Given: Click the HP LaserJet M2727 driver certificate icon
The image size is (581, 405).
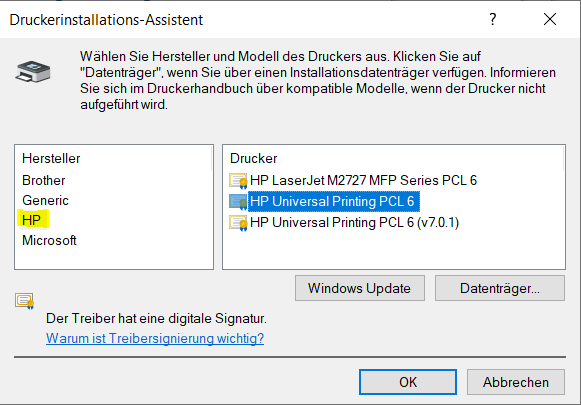Looking at the screenshot, I should [x=238, y=181].
